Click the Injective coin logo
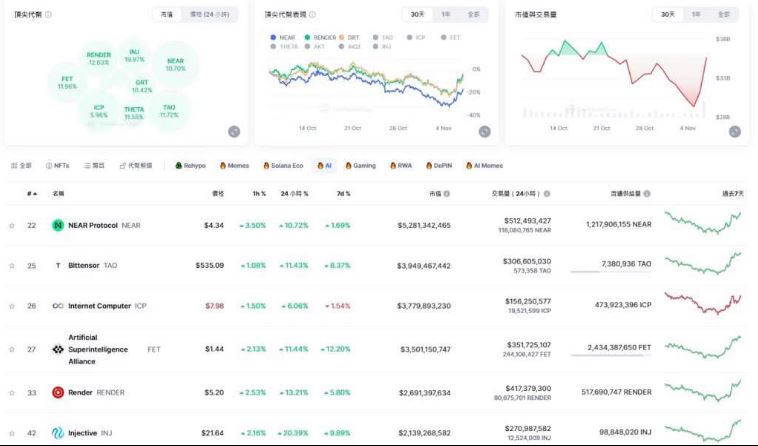The image size is (758, 446). (58, 433)
